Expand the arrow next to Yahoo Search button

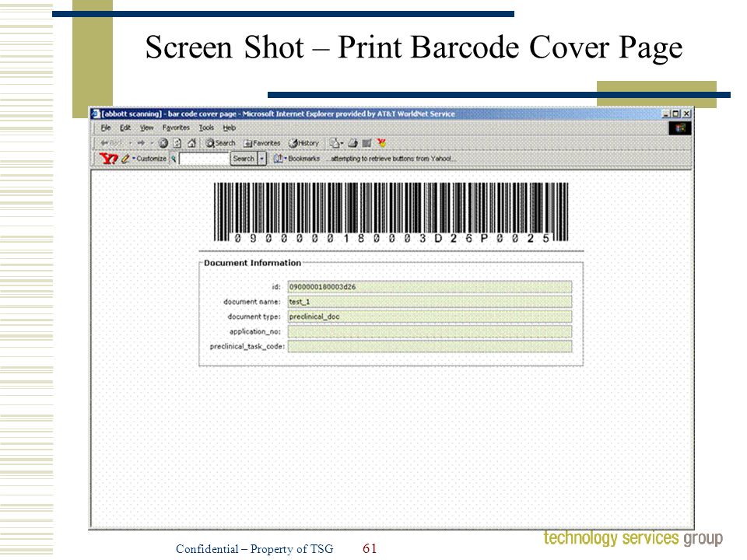coord(261,159)
